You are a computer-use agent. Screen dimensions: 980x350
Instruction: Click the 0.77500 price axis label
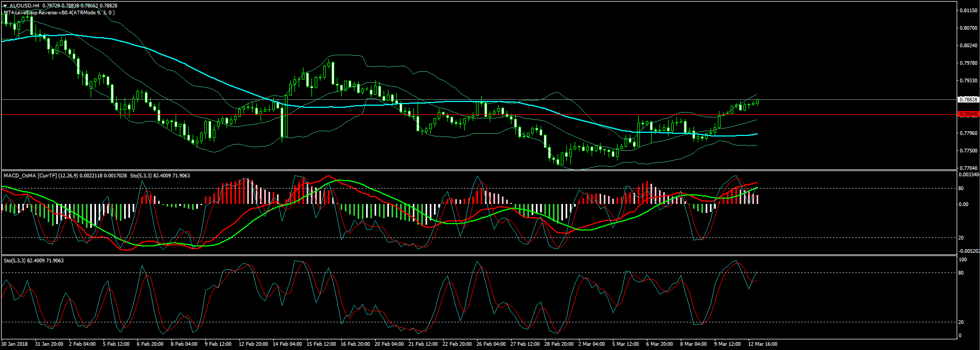(968, 151)
